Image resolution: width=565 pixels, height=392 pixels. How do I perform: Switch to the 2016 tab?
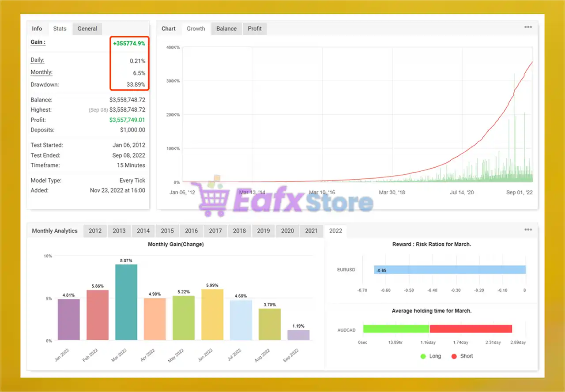pos(191,231)
